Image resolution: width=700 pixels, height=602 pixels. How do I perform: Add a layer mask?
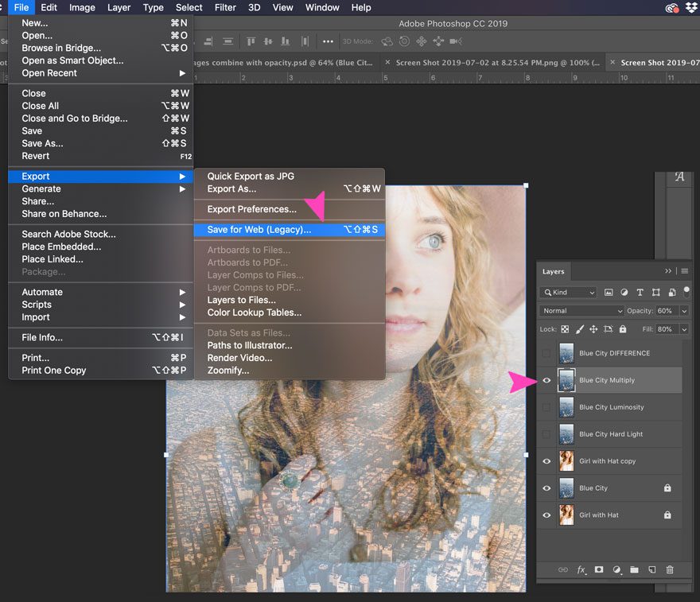pos(599,570)
